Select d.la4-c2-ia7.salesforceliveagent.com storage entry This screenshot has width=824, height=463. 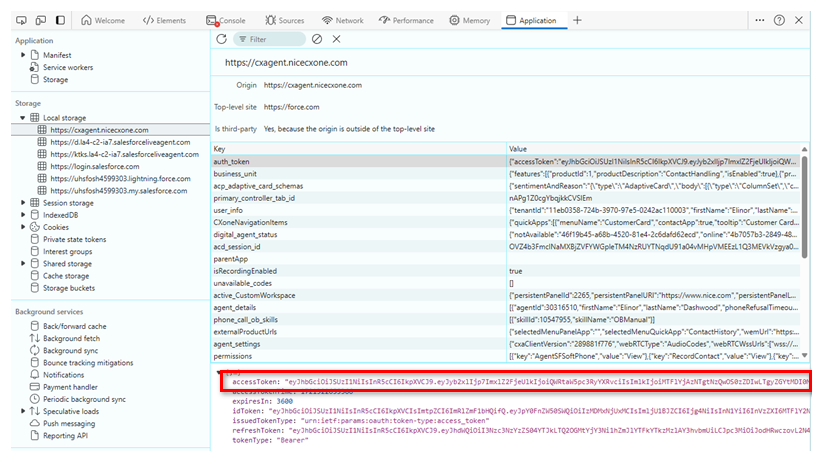click(x=120, y=142)
